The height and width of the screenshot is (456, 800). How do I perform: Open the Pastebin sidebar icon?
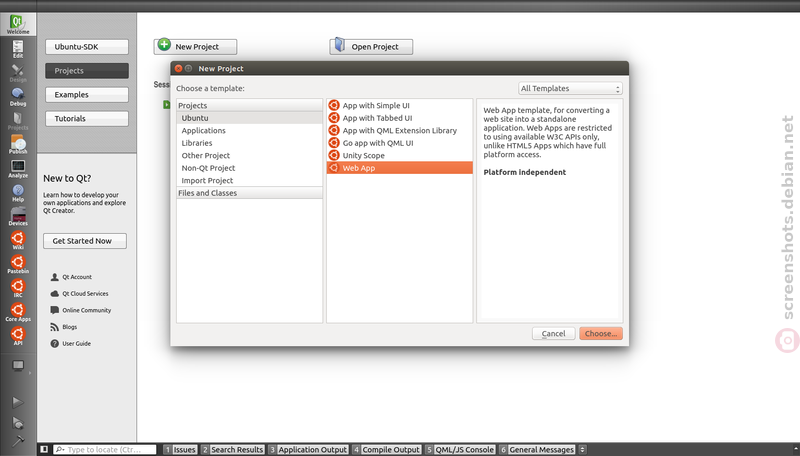pos(18,264)
